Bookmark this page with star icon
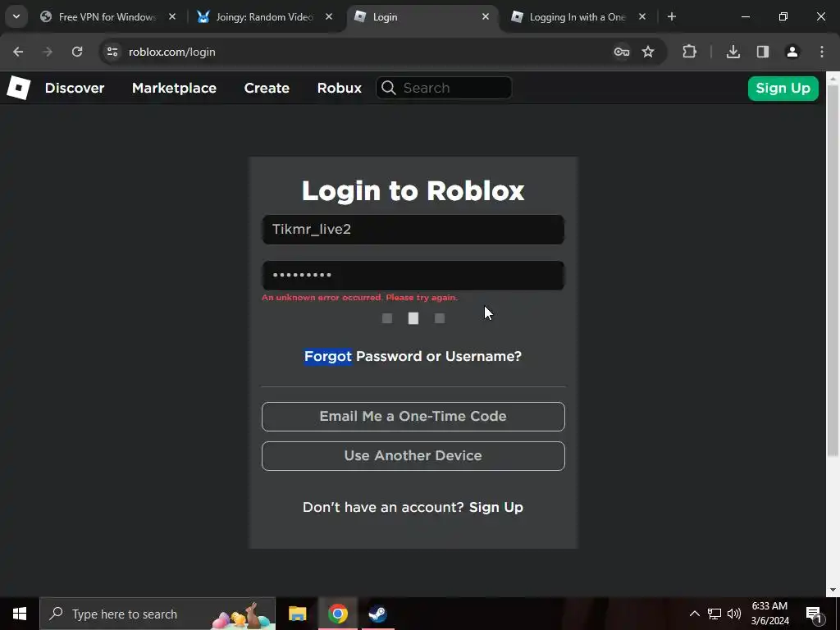The width and height of the screenshot is (840, 630). point(648,52)
